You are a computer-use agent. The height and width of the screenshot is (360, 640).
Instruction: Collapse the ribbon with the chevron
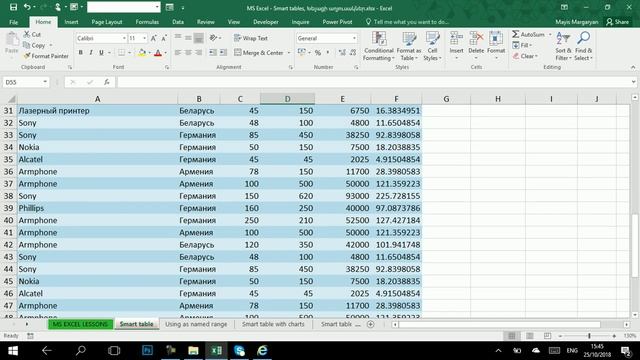633,67
